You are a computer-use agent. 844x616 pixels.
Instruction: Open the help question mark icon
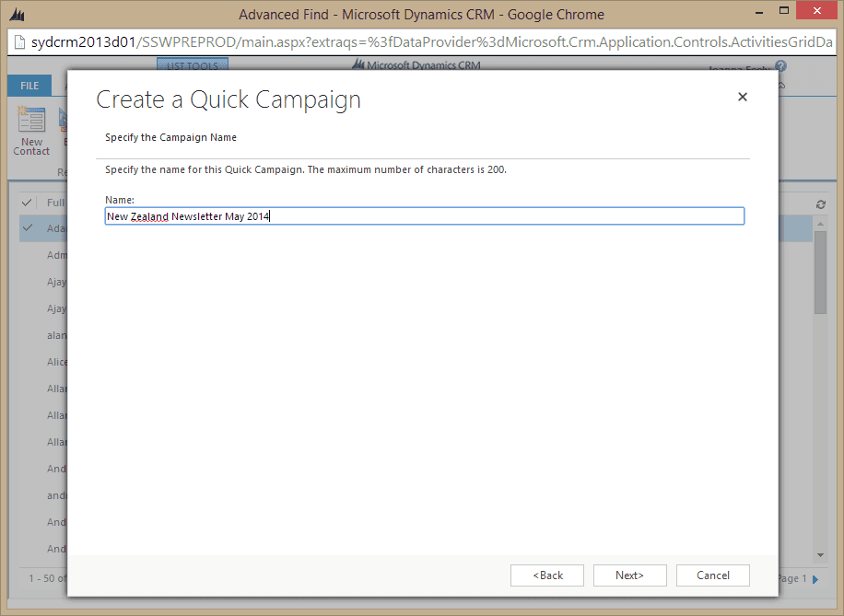pos(781,67)
